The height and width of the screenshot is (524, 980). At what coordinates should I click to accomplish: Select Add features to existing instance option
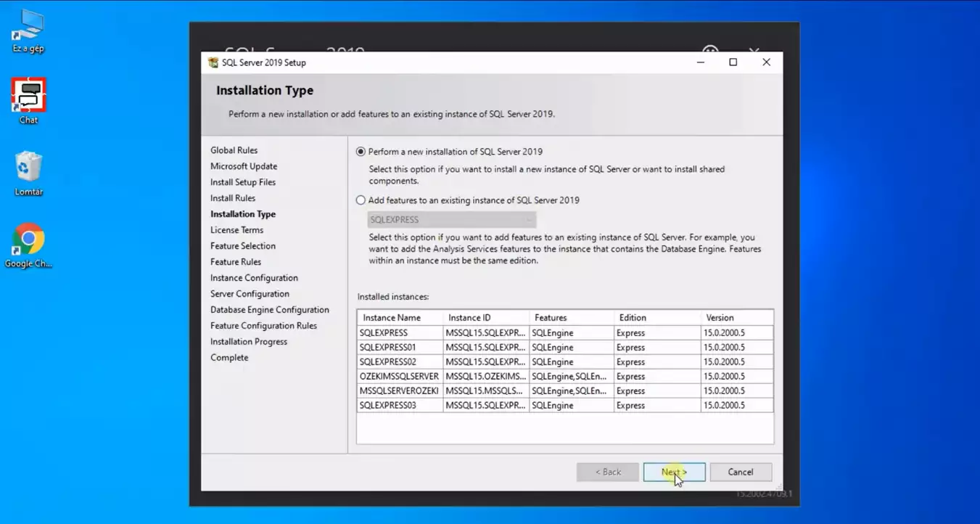pos(361,200)
